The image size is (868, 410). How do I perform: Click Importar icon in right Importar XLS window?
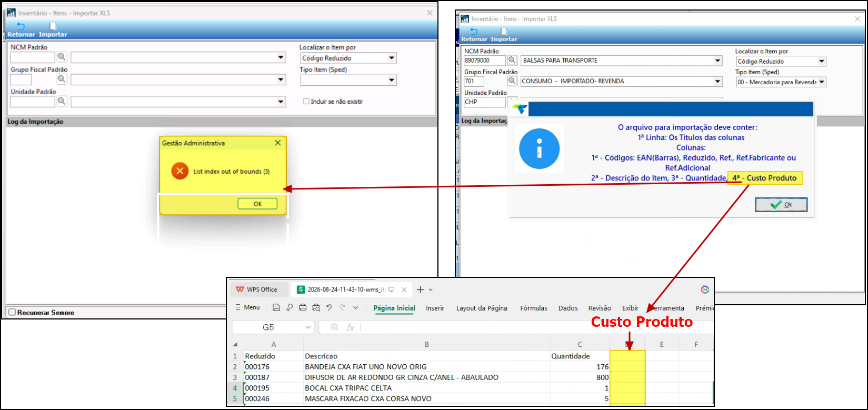tap(504, 32)
